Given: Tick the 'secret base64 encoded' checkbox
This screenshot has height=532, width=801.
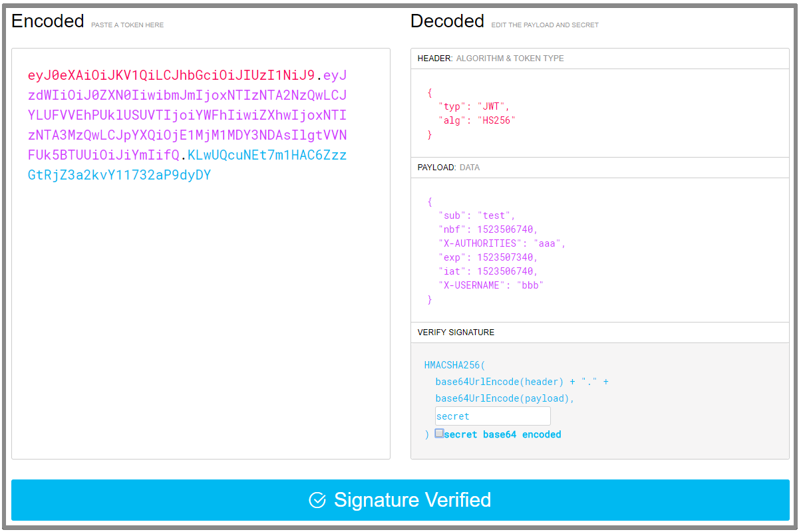Looking at the screenshot, I should click(439, 434).
